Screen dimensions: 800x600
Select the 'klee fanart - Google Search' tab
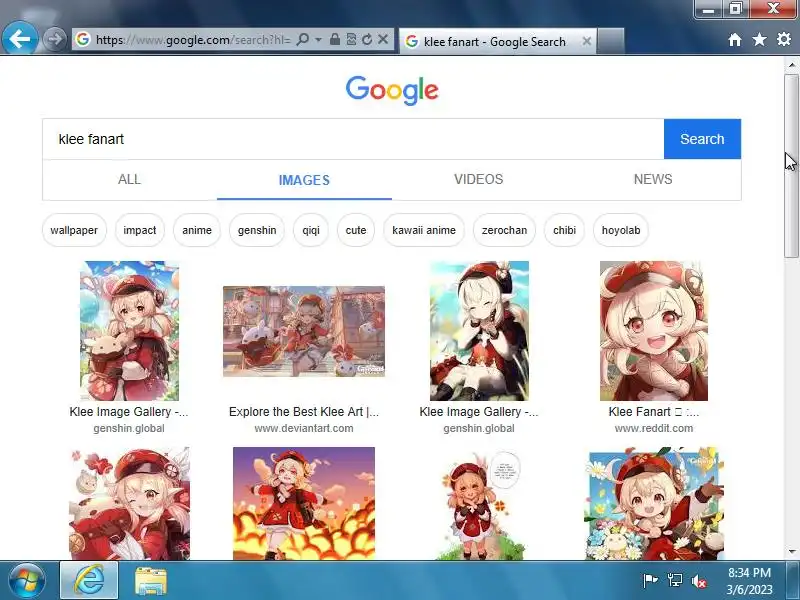497,41
